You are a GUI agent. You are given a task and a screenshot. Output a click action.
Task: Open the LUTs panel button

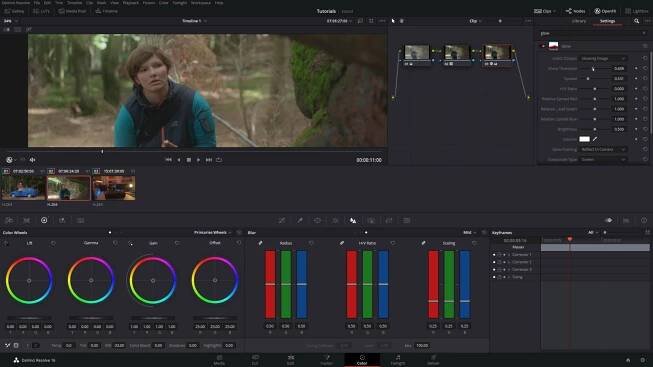point(41,11)
